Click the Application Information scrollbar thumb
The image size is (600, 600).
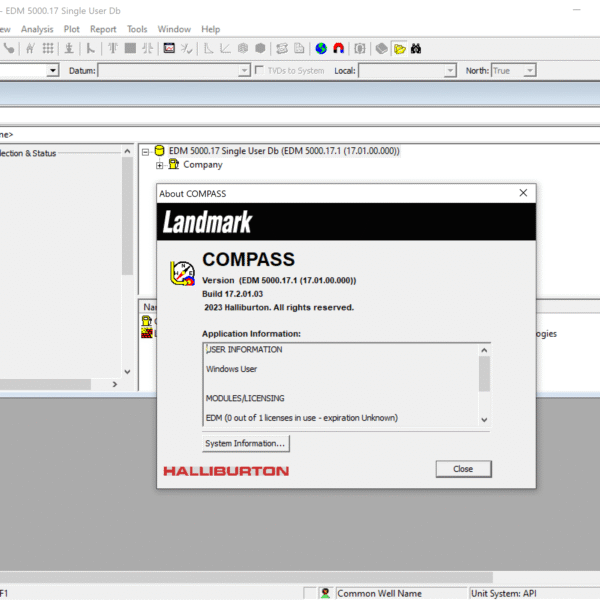click(x=484, y=374)
